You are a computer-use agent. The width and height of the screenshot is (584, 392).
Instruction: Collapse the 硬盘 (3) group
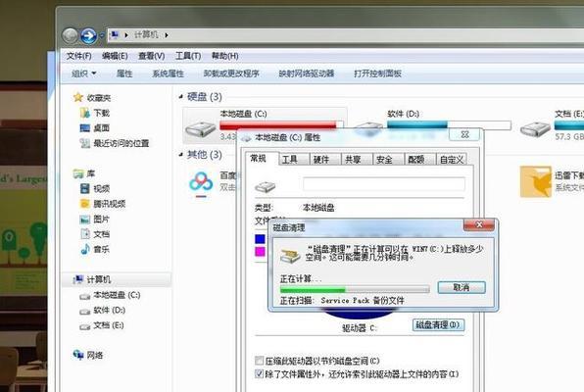pyautogui.click(x=181, y=97)
